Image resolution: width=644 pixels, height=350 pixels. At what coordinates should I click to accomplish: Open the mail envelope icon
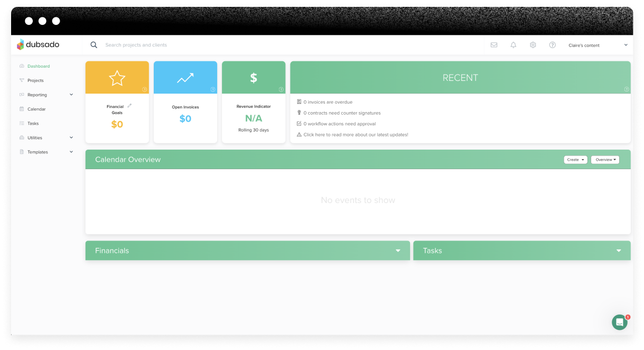tap(494, 44)
